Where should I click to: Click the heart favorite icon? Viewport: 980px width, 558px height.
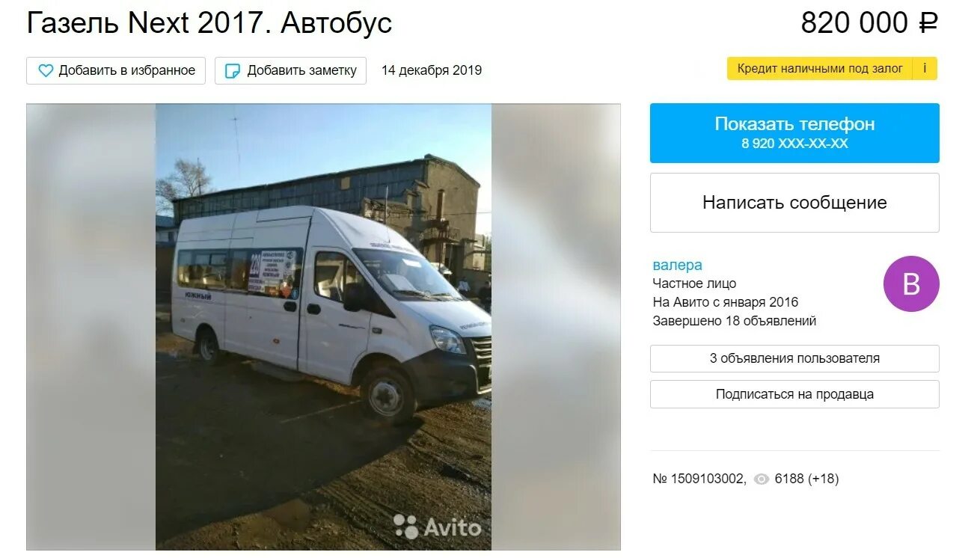tap(46, 70)
